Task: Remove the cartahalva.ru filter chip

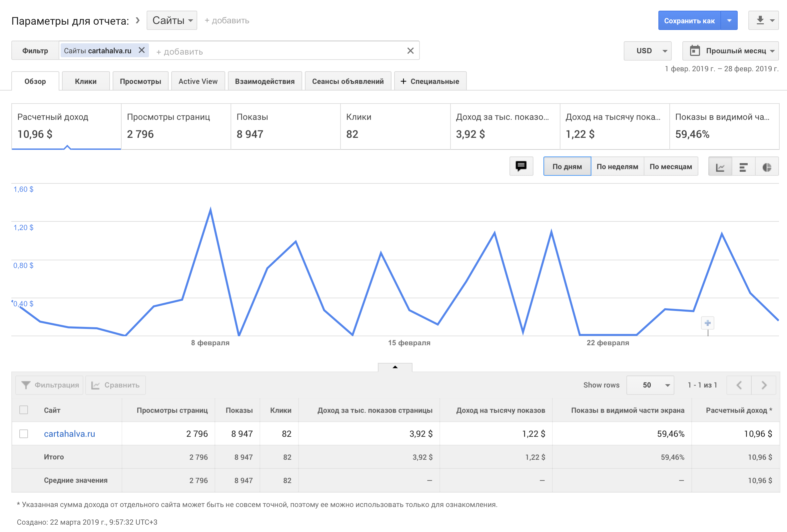Action: tap(142, 50)
